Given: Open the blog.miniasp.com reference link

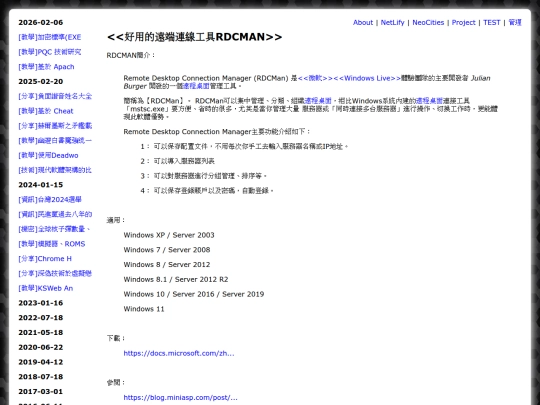Looking at the screenshot, I should [180, 398].
